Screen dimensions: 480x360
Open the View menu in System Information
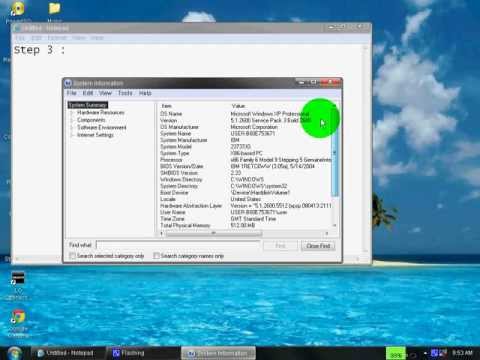pos(105,93)
